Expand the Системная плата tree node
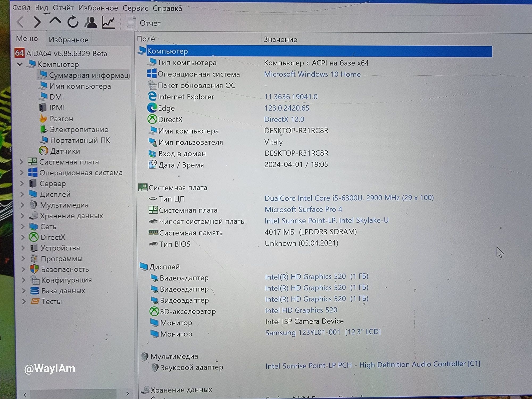The height and width of the screenshot is (399, 532). (22, 162)
